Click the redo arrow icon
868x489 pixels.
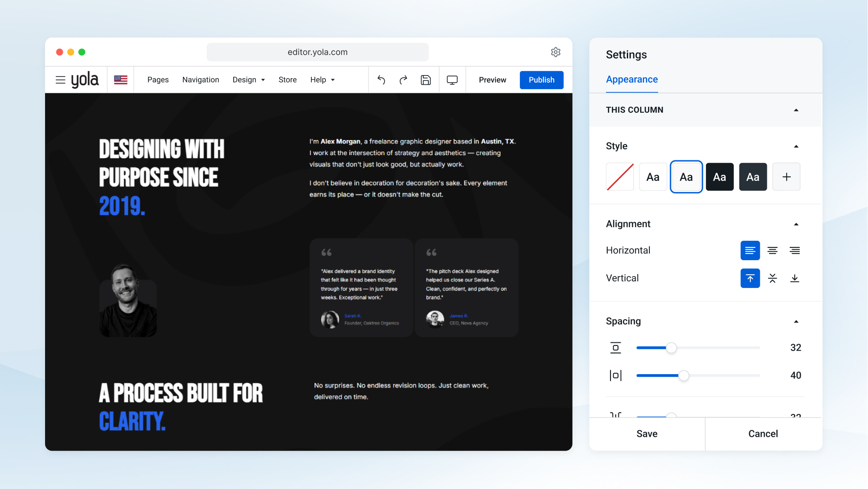pyautogui.click(x=403, y=80)
